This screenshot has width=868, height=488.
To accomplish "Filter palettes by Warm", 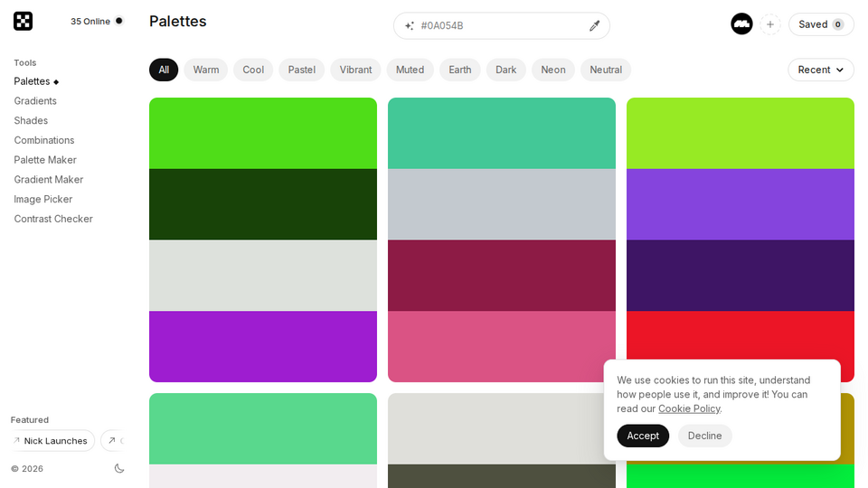I will point(206,70).
